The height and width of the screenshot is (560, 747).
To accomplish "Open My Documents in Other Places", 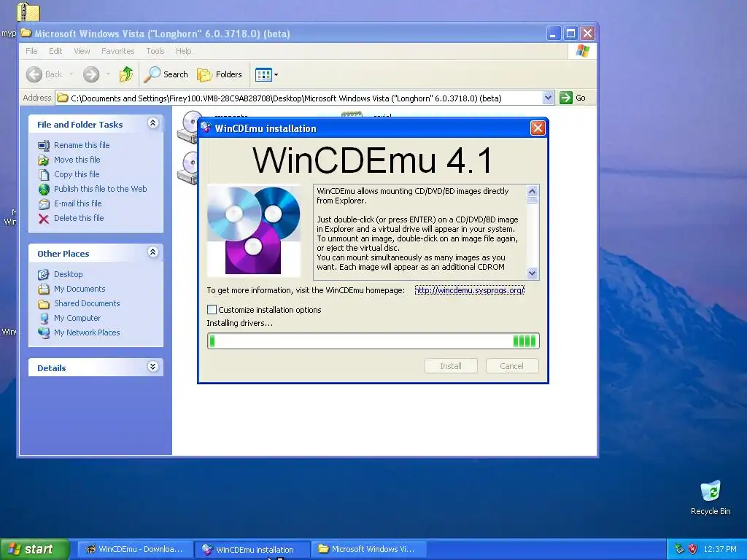I will (80, 289).
